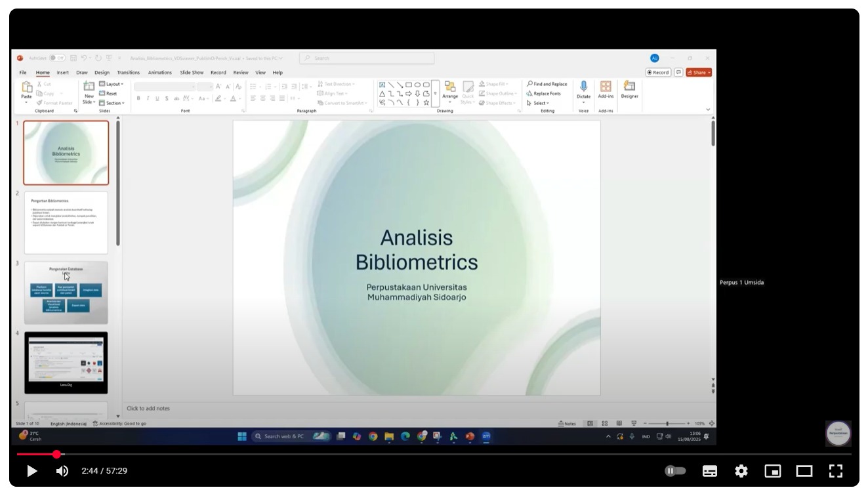868x492 pixels.
Task: Toggle Notes pane in status bar
Action: (x=567, y=424)
